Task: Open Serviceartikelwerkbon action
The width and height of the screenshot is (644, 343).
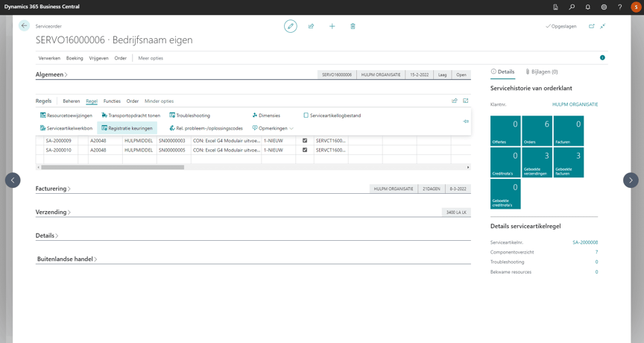Action: (x=66, y=128)
